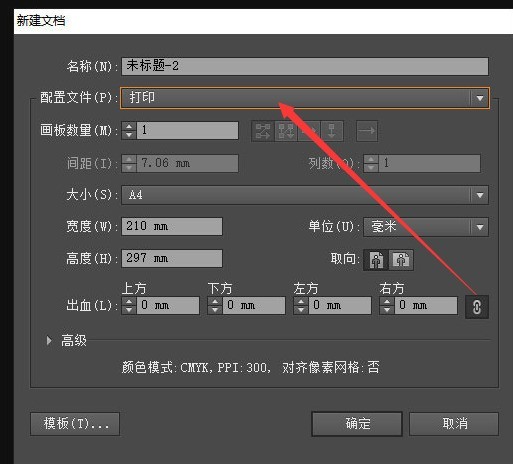Select the grid by column artboard layout icon
This screenshot has width=513, height=464.
click(x=286, y=131)
